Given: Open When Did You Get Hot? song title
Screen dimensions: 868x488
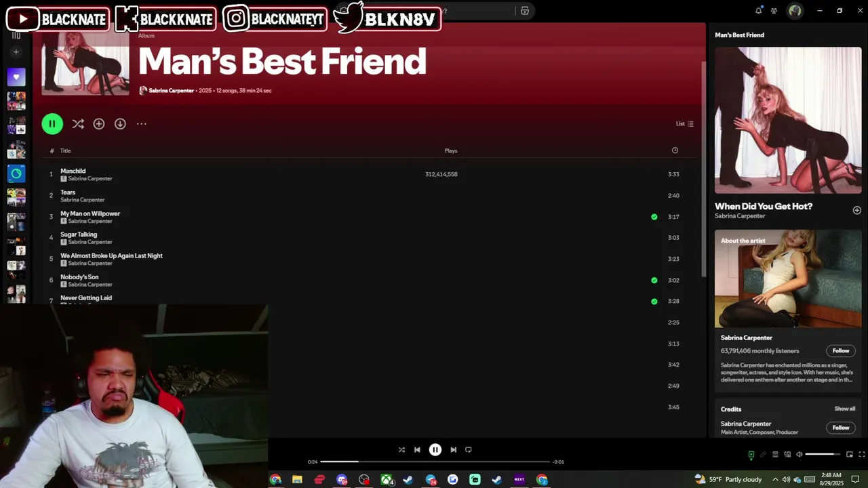Looking at the screenshot, I should [764, 206].
